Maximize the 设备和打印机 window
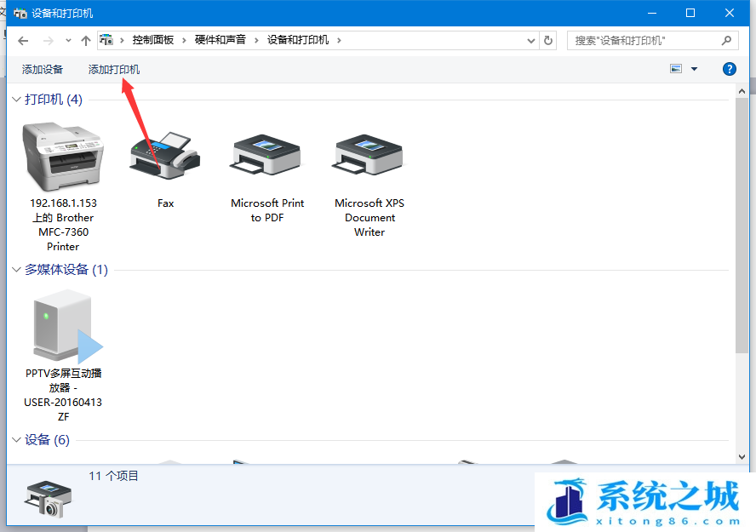The width and height of the screenshot is (756, 532). pyautogui.click(x=690, y=13)
